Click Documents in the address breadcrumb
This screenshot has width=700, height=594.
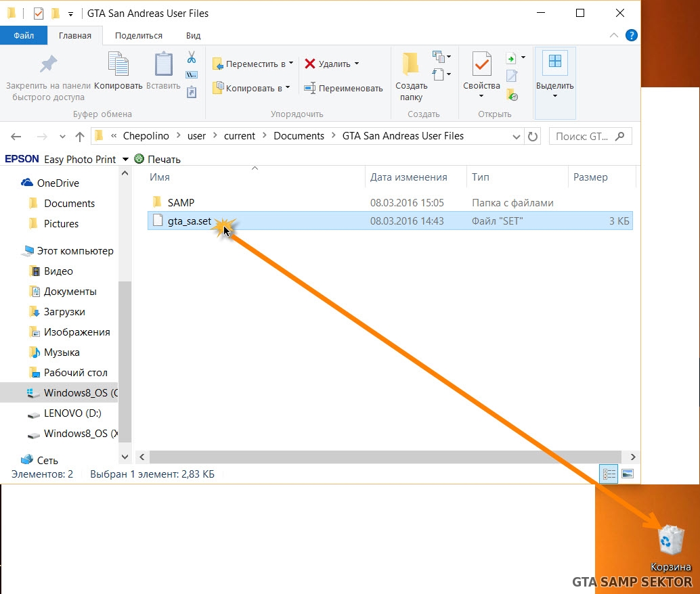(x=299, y=136)
